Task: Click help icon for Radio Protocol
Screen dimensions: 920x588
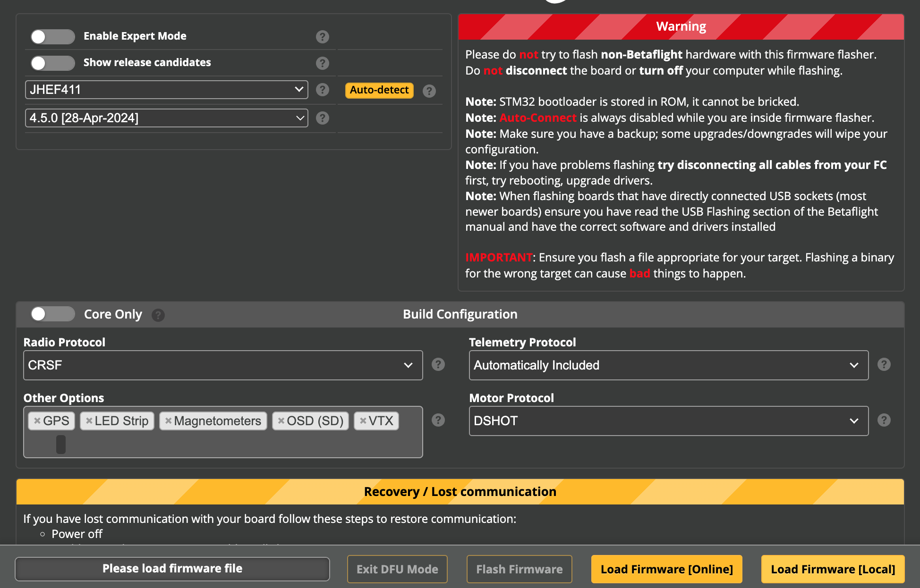Action: [x=438, y=364]
